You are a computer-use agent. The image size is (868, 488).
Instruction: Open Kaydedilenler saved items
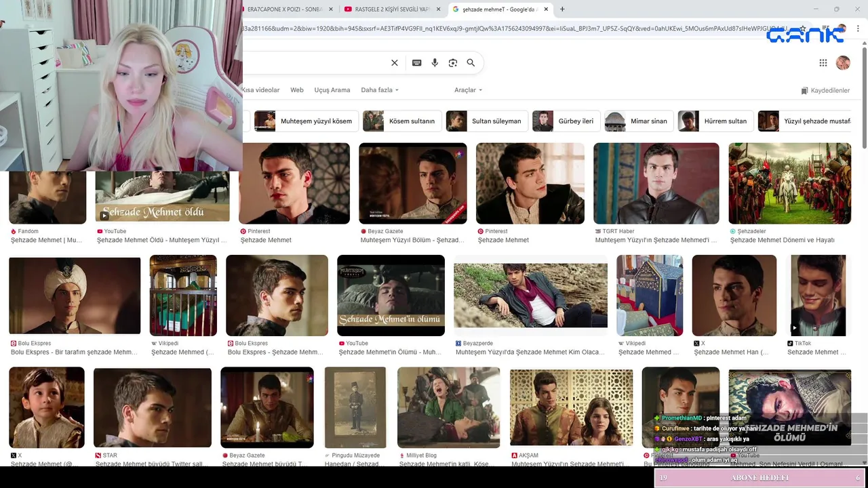coord(825,90)
